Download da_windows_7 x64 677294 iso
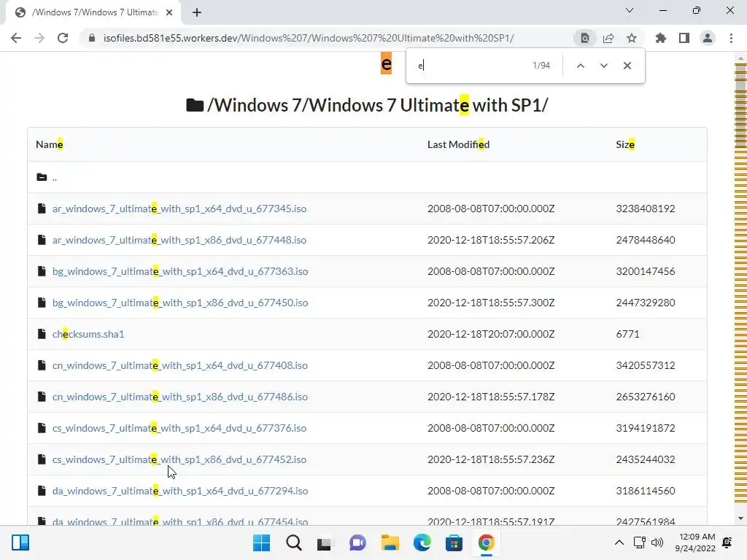747x560 pixels. (x=180, y=491)
